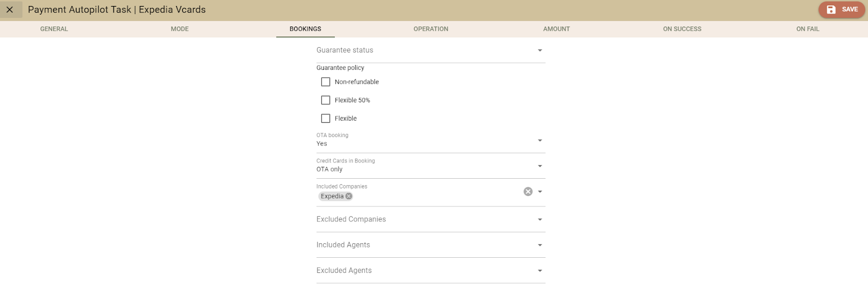Select the Amount tab

point(557,29)
